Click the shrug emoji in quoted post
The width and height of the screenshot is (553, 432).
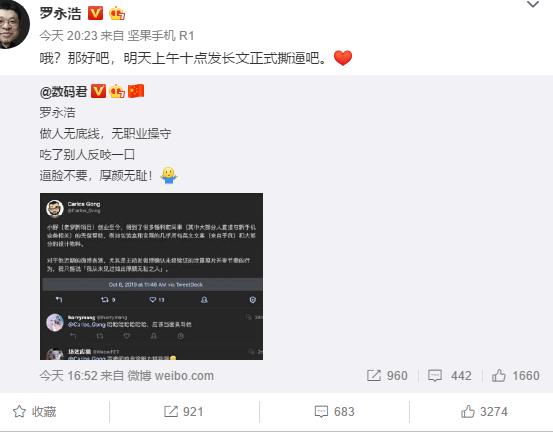[x=169, y=175]
